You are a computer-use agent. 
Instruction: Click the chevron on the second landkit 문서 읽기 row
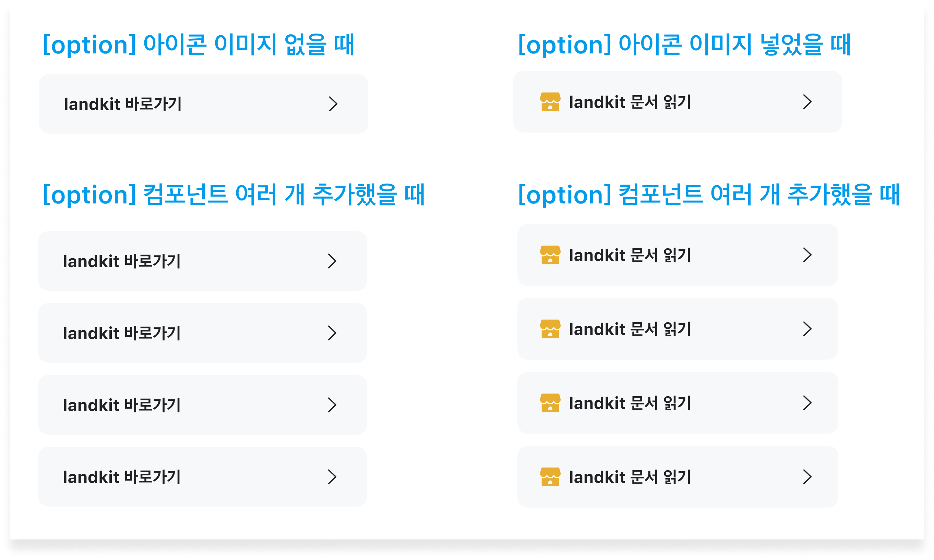pyautogui.click(x=807, y=329)
